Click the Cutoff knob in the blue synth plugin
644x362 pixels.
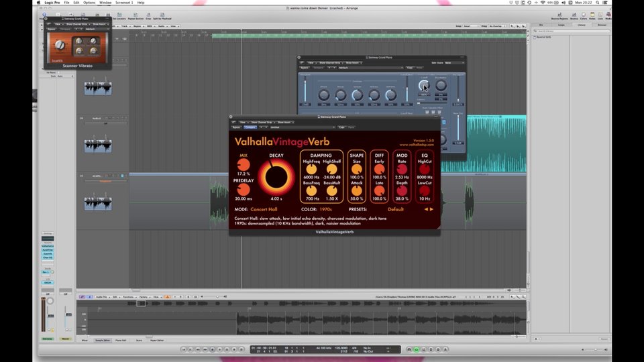point(423,85)
